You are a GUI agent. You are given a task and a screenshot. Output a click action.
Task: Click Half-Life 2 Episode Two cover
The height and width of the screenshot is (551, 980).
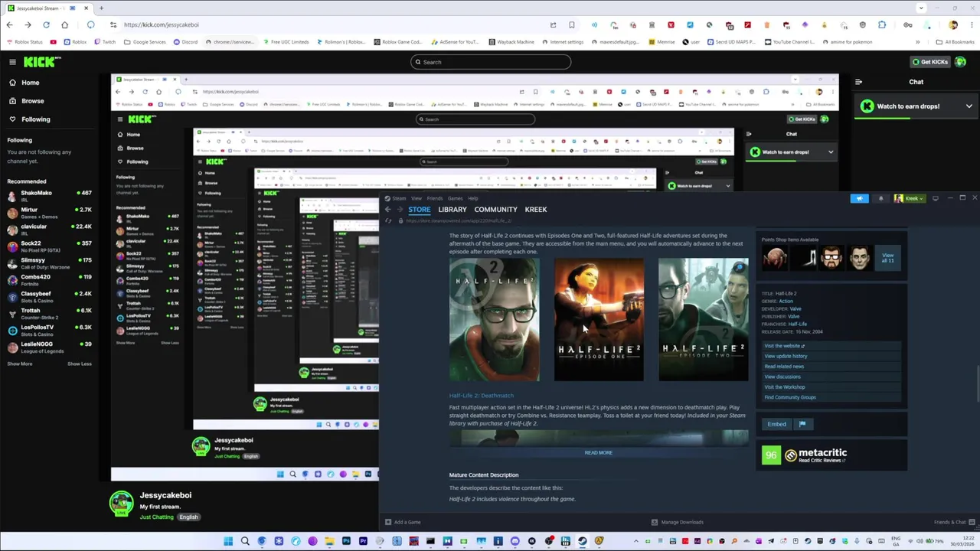pyautogui.click(x=703, y=319)
